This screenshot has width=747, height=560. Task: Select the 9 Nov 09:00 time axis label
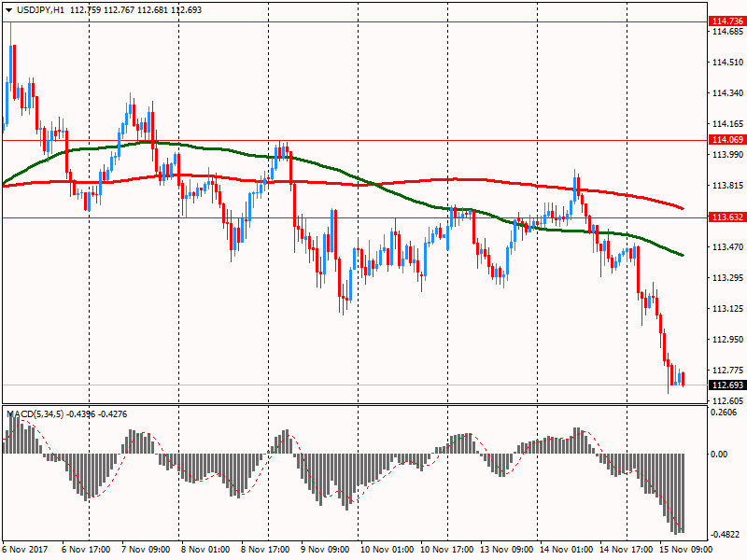click(x=325, y=550)
